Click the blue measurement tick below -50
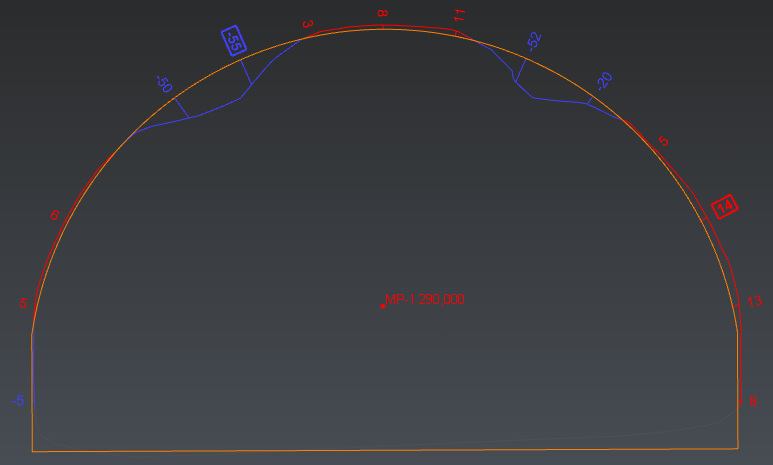Image resolution: width=773 pixels, height=465 pixels. [183, 107]
